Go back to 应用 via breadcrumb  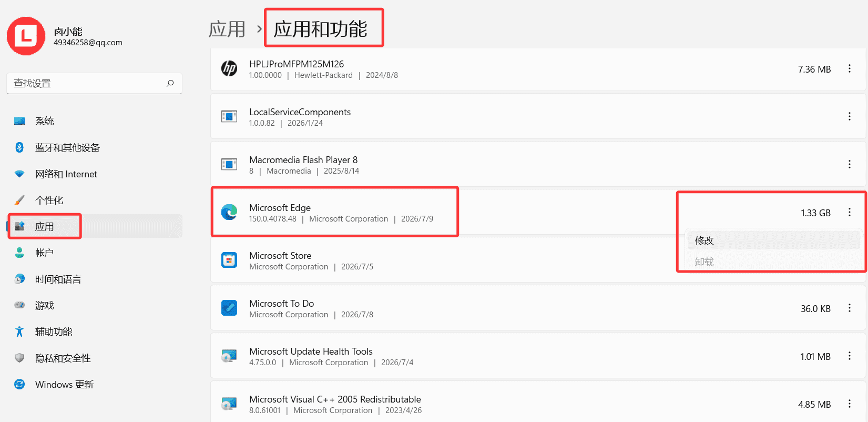(x=227, y=29)
